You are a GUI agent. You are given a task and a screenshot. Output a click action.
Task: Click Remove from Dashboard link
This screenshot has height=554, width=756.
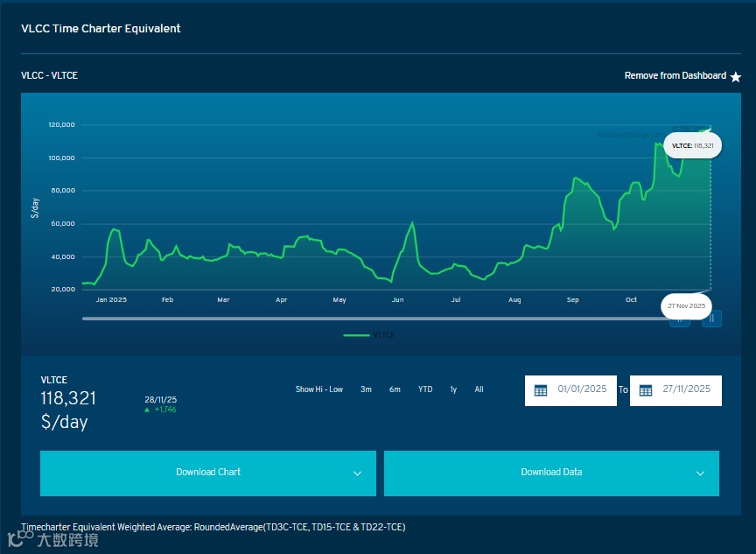click(675, 75)
